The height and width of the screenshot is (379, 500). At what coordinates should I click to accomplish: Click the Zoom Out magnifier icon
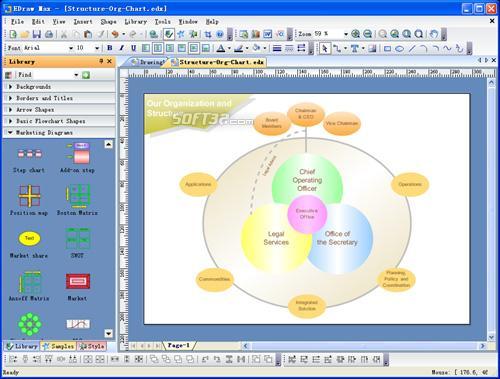[x=367, y=34]
